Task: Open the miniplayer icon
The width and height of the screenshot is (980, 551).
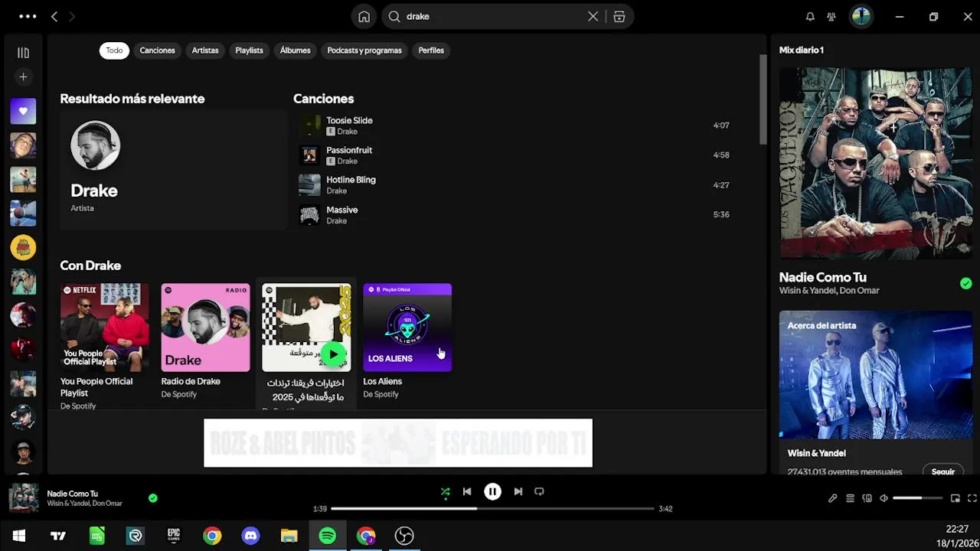Action: tap(955, 498)
